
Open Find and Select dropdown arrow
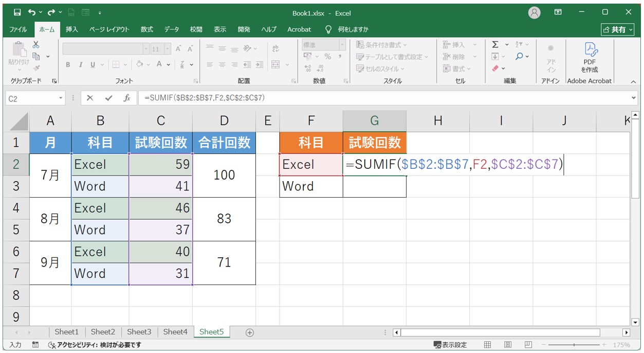point(527,56)
